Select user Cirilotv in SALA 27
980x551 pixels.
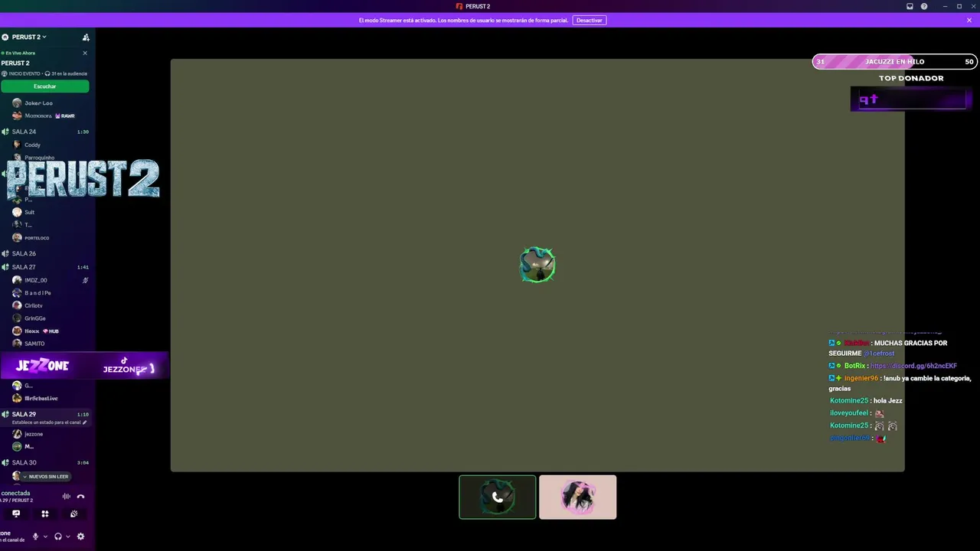pos(34,305)
